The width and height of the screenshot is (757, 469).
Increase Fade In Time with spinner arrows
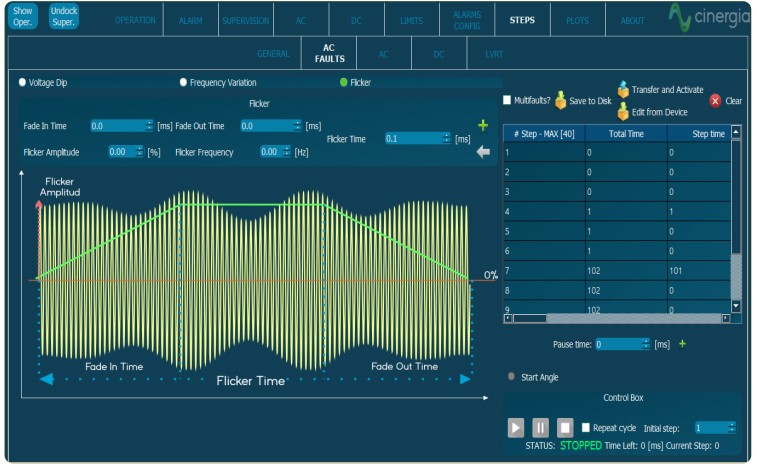point(149,124)
